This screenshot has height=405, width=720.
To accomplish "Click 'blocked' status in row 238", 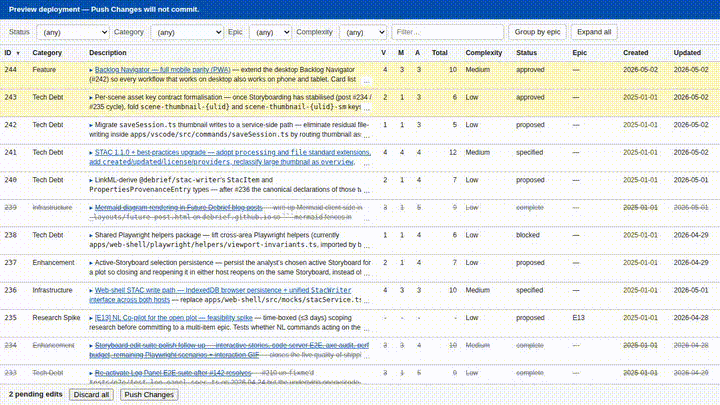I will click(528, 235).
